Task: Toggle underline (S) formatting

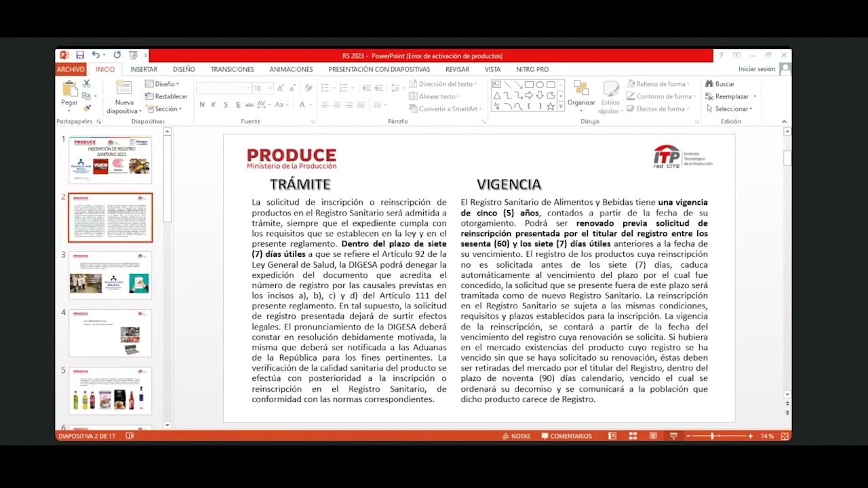Action: [x=226, y=105]
